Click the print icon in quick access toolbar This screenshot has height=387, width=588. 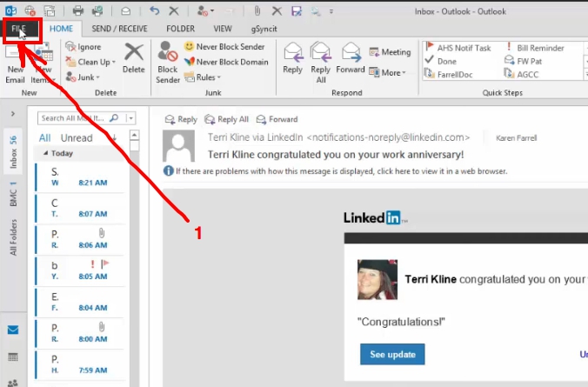pos(77,11)
